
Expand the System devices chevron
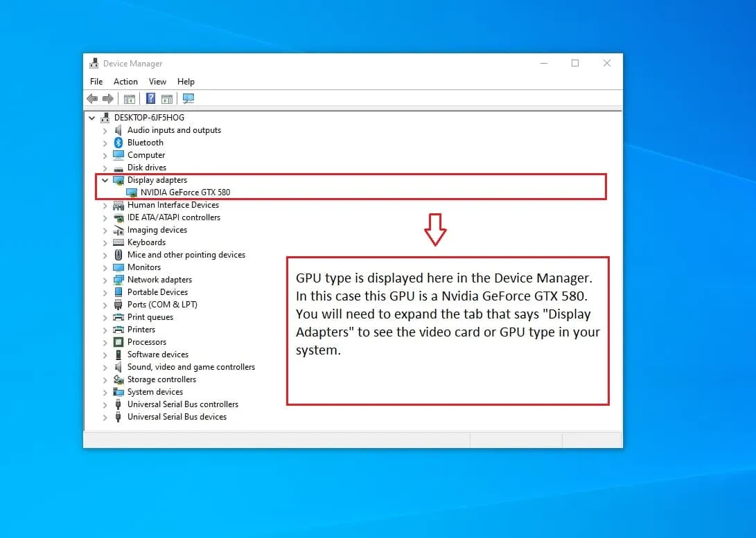[x=105, y=393]
